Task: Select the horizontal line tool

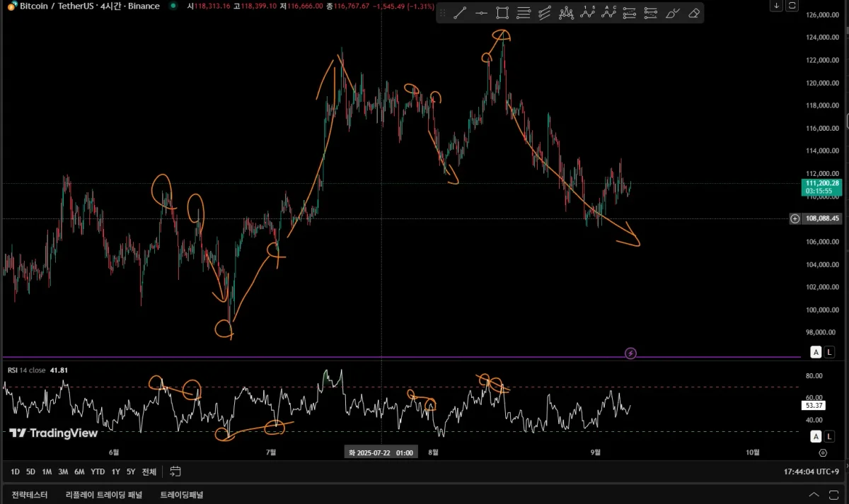Action: [481, 13]
